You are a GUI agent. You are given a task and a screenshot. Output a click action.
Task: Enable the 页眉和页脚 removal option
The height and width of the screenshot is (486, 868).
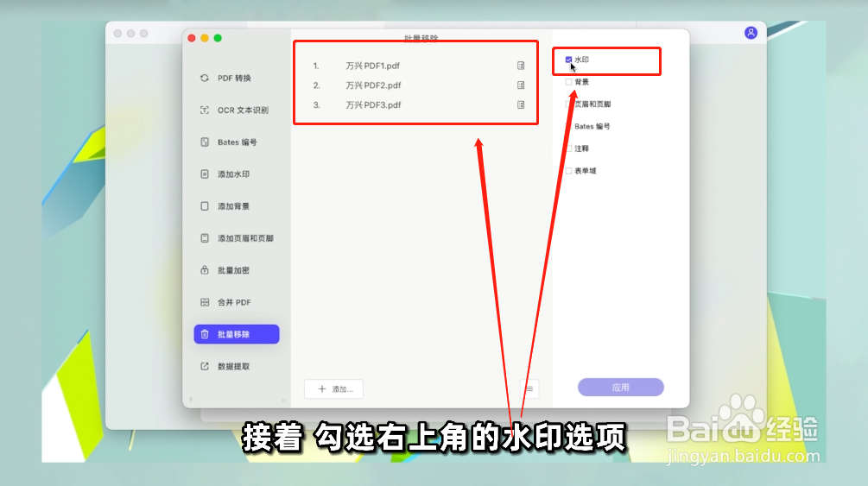click(568, 104)
